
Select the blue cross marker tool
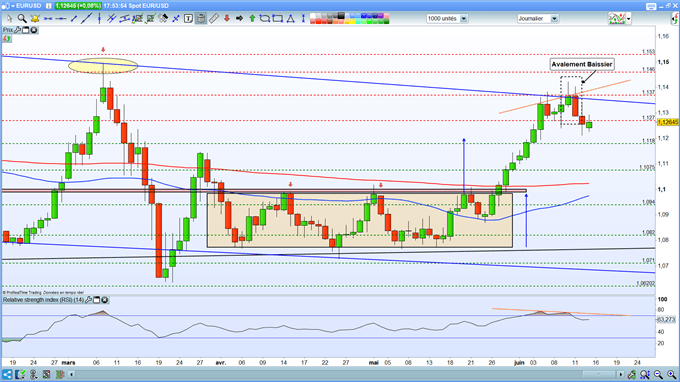click(x=176, y=19)
